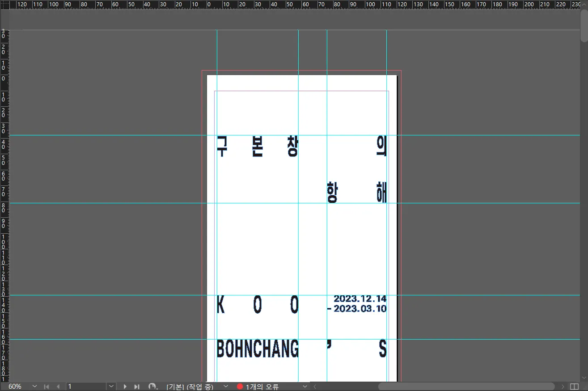Click the 1개의 오류 error status text
The height and width of the screenshot is (391, 588).
262,387
